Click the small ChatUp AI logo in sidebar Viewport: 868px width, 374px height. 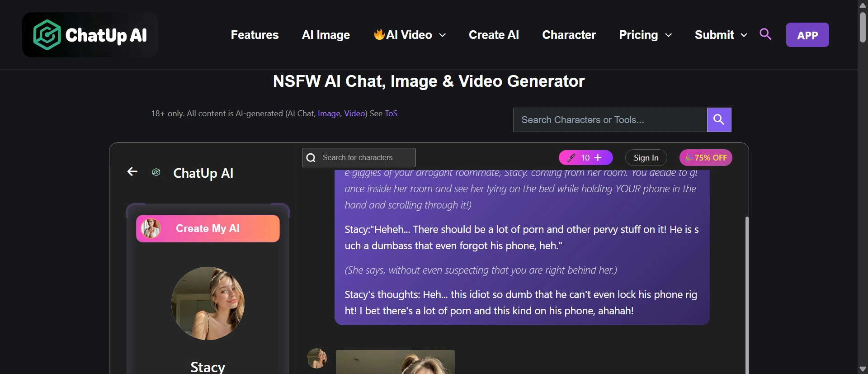pyautogui.click(x=156, y=172)
